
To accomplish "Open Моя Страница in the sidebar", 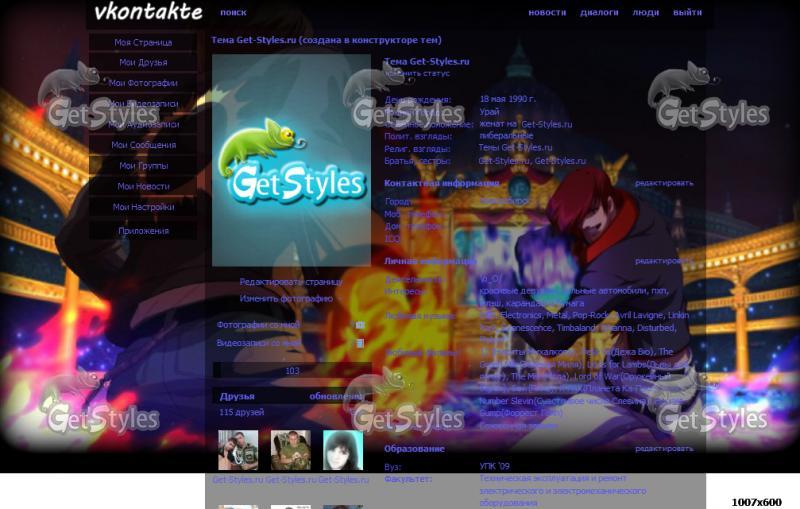I will point(143,43).
